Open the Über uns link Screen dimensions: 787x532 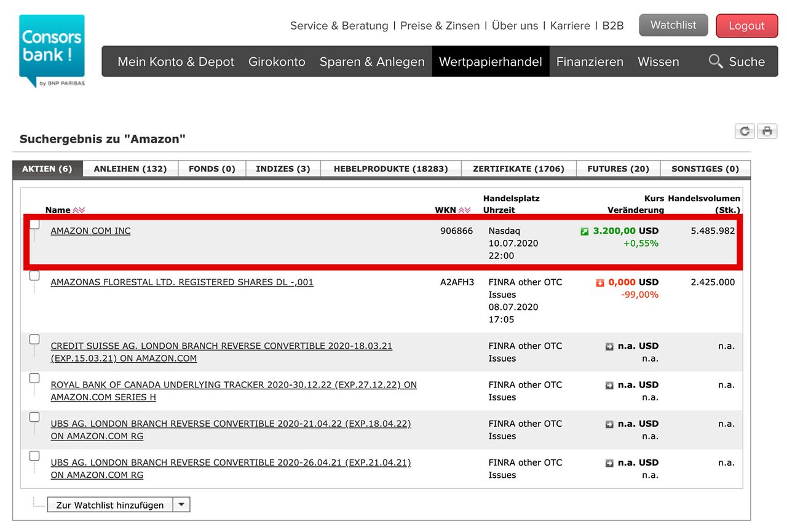tap(515, 26)
